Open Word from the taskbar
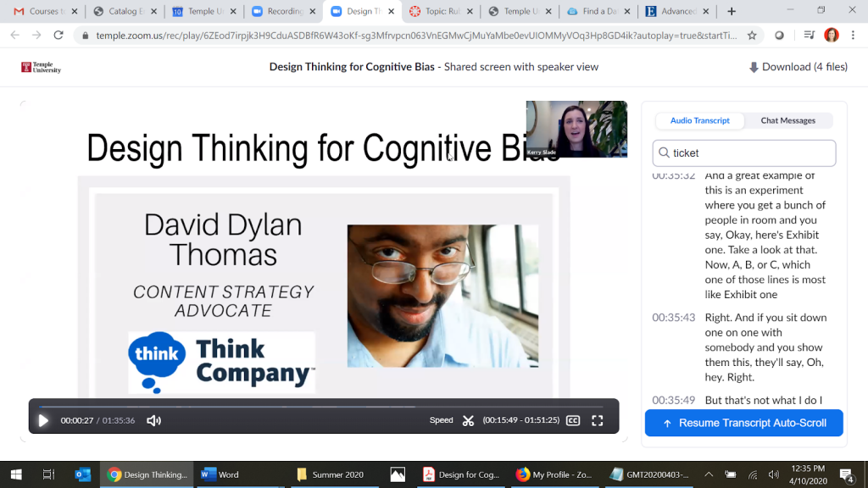 click(x=240, y=474)
